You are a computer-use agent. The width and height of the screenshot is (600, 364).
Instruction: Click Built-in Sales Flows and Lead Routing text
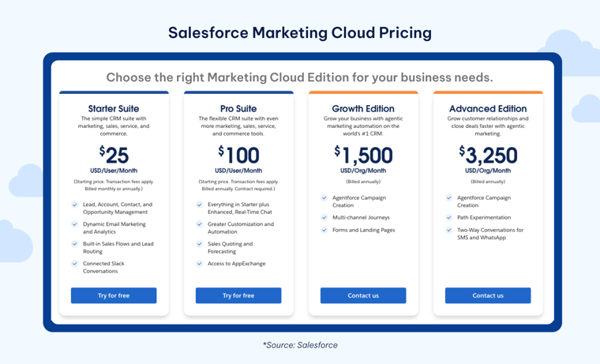118,248
